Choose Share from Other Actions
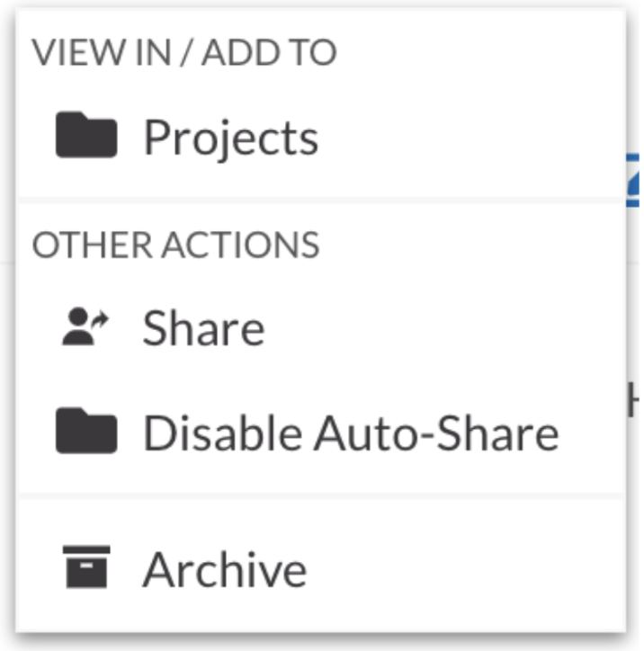 tap(320, 328)
